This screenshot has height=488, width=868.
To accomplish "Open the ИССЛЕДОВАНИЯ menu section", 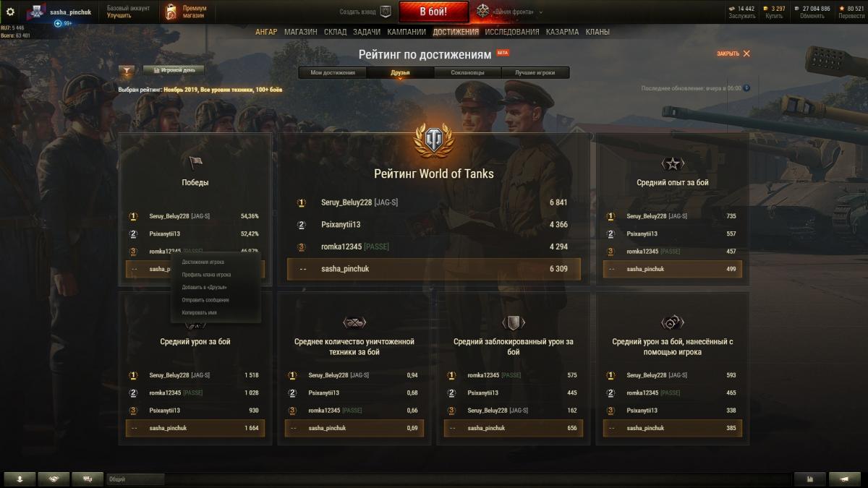I will [512, 32].
